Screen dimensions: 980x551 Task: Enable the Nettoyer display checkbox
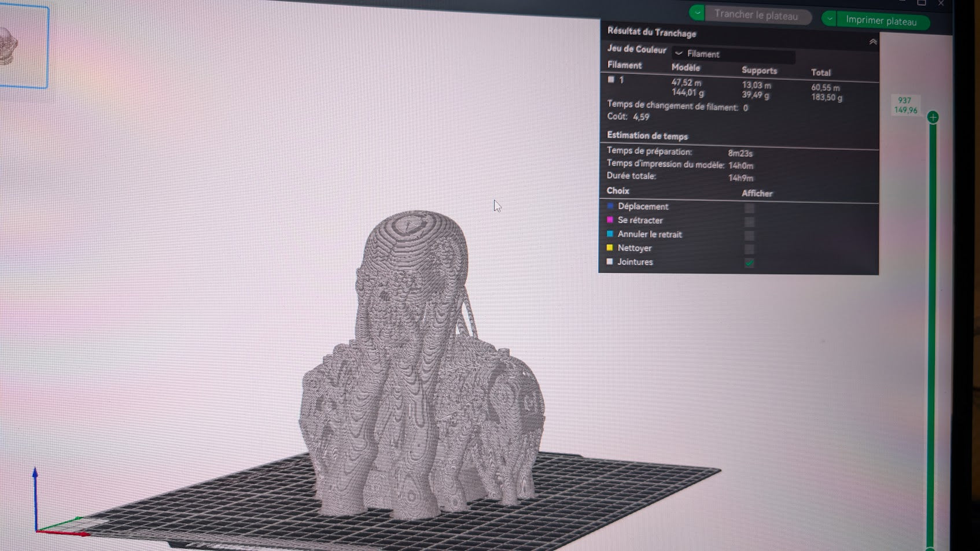coord(749,249)
